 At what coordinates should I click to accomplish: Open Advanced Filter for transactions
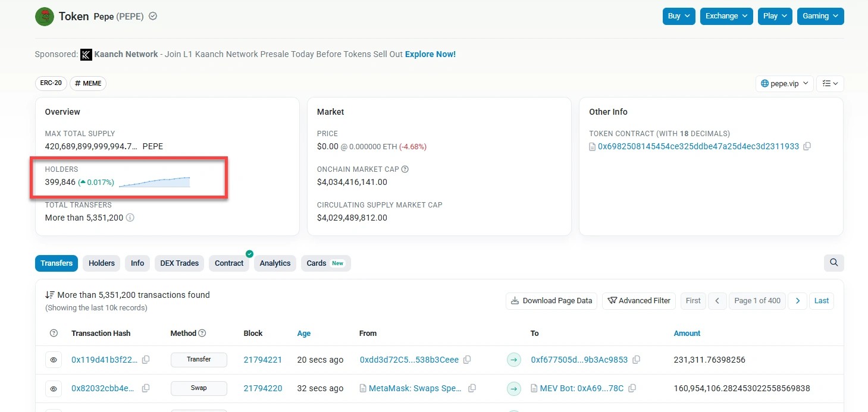click(x=638, y=301)
